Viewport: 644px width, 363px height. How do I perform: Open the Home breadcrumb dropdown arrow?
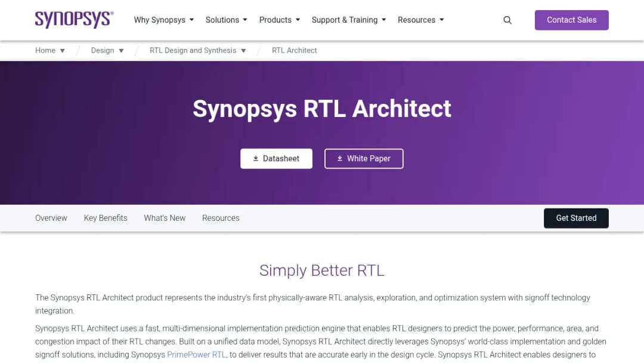pyautogui.click(x=63, y=51)
